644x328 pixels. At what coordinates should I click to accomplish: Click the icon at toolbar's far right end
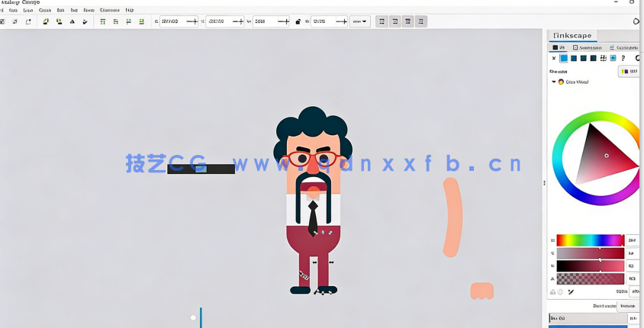coord(637,21)
